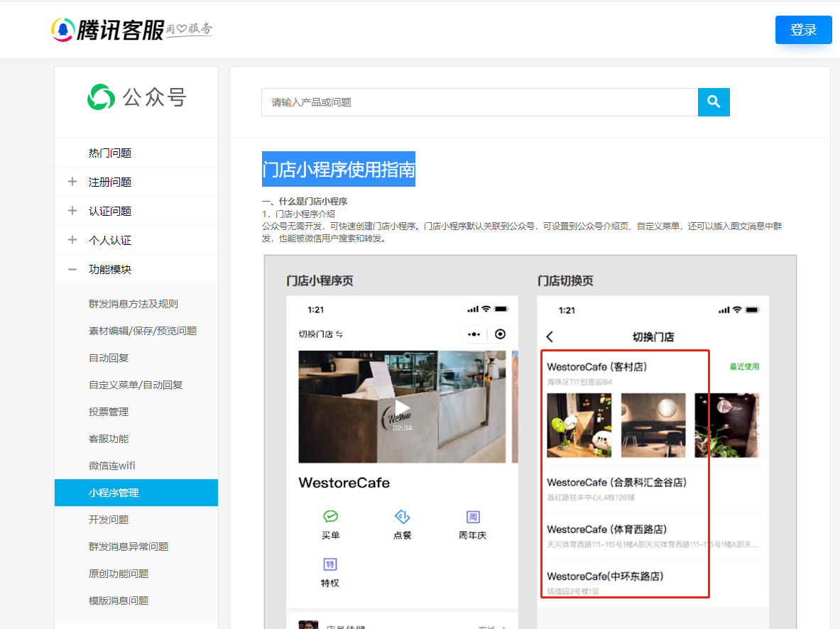The image size is (840, 629).
Task: Click the three-dots menu icon in mockup
Action: [x=474, y=334]
